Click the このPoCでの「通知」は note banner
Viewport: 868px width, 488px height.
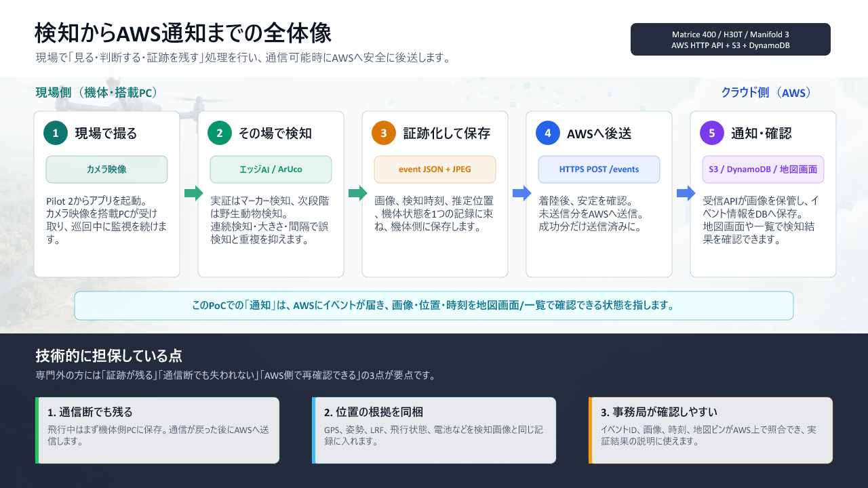[434, 306]
